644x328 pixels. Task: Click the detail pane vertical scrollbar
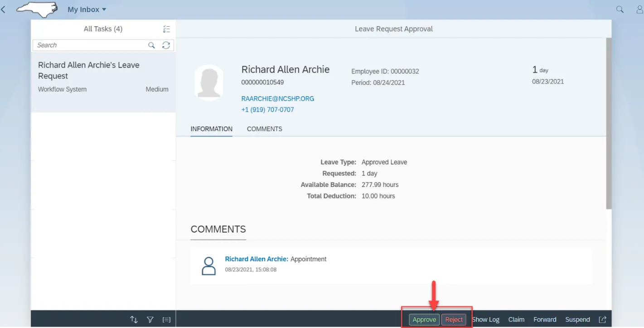[609, 123]
